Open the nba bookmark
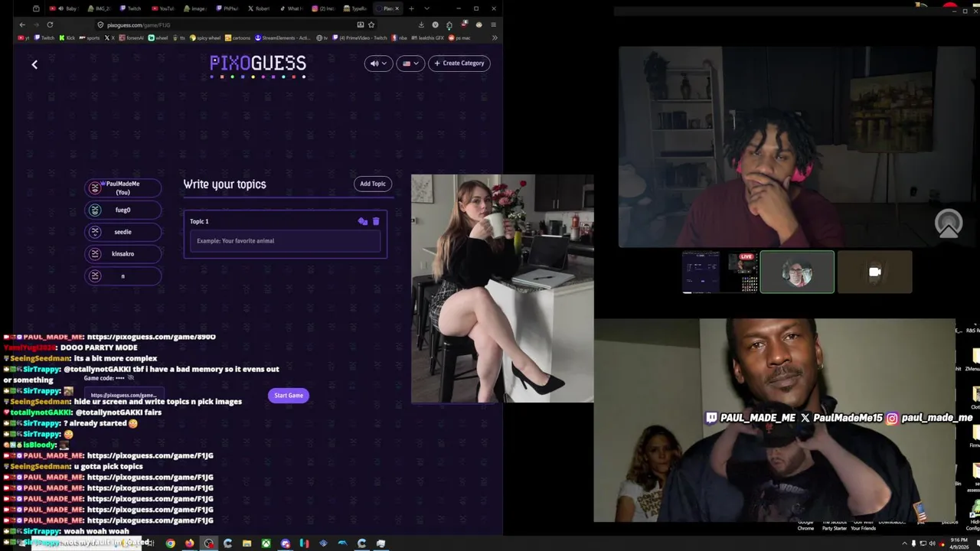 coord(400,37)
